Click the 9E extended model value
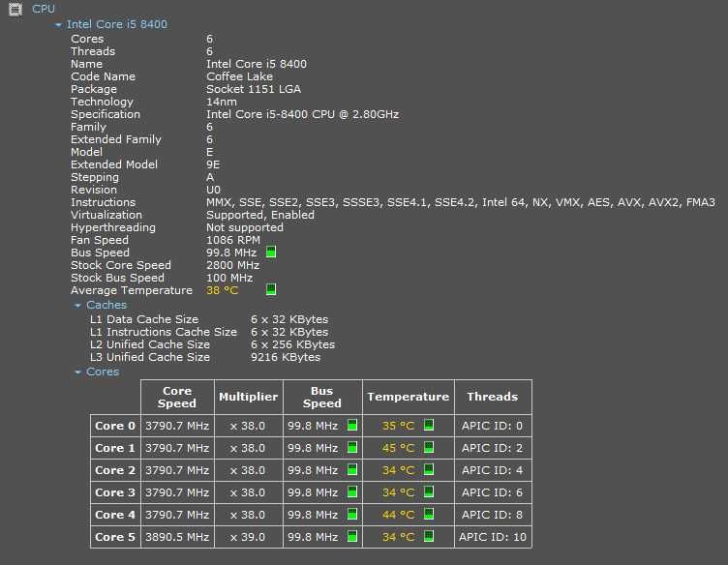The height and width of the screenshot is (565, 728). click(x=213, y=164)
